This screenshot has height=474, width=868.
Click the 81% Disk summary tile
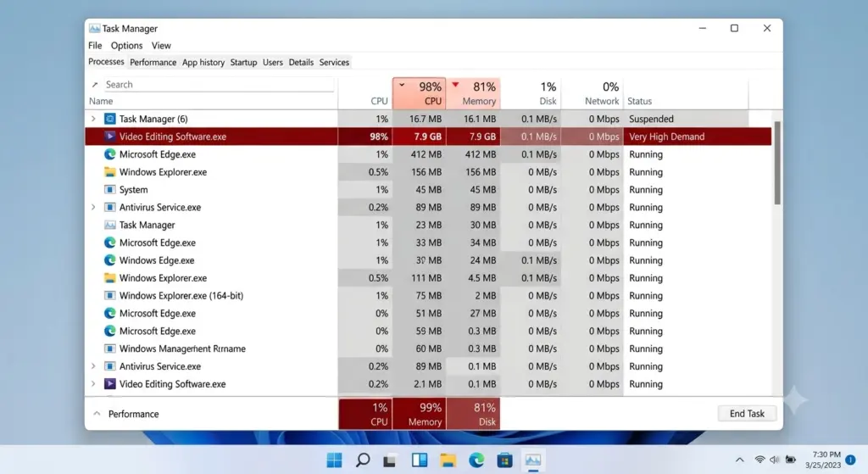coord(473,414)
